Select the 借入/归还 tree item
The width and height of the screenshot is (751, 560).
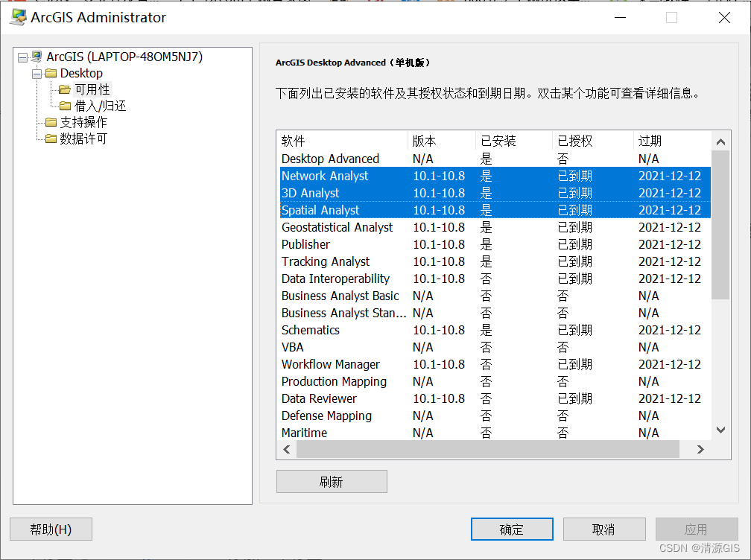(x=100, y=106)
